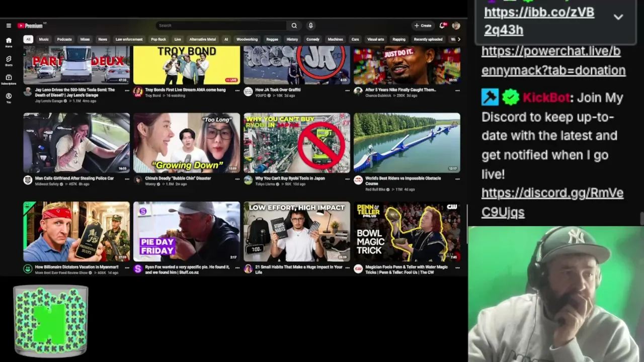The width and height of the screenshot is (644, 362).
Task: Open Jay Leno's Garage channel avatar
Action: [x=28, y=92]
